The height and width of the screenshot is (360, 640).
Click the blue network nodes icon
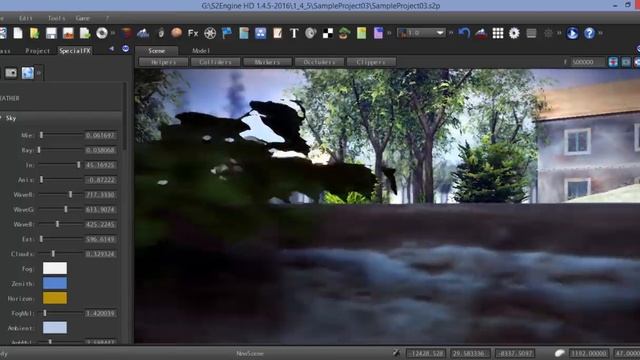point(260,33)
